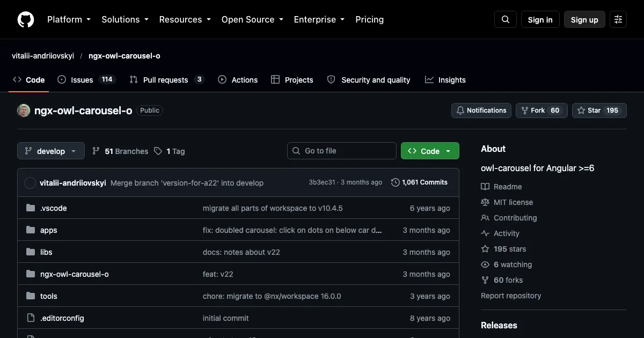
Task: Open the 51 Branches link
Action: (120, 151)
